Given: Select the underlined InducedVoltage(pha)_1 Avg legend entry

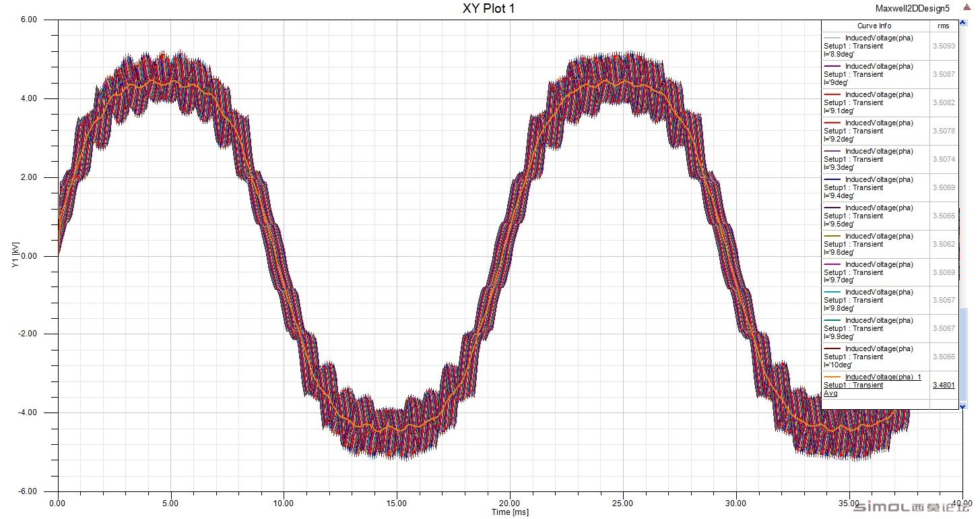Looking at the screenshot, I should click(875, 385).
